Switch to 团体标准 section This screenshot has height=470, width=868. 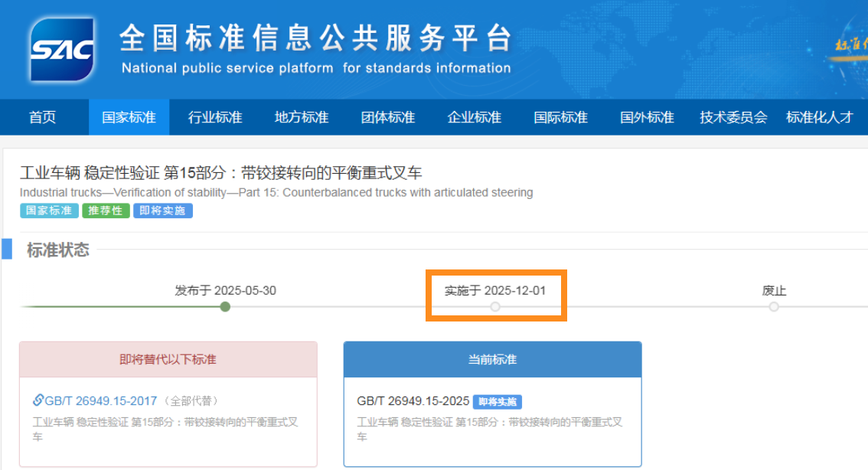[388, 117]
